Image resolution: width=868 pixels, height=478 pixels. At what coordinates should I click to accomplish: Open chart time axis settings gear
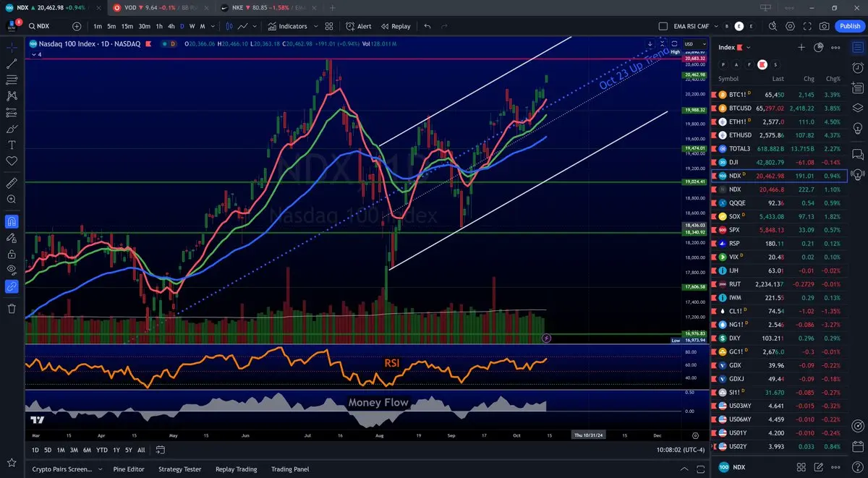tap(695, 435)
